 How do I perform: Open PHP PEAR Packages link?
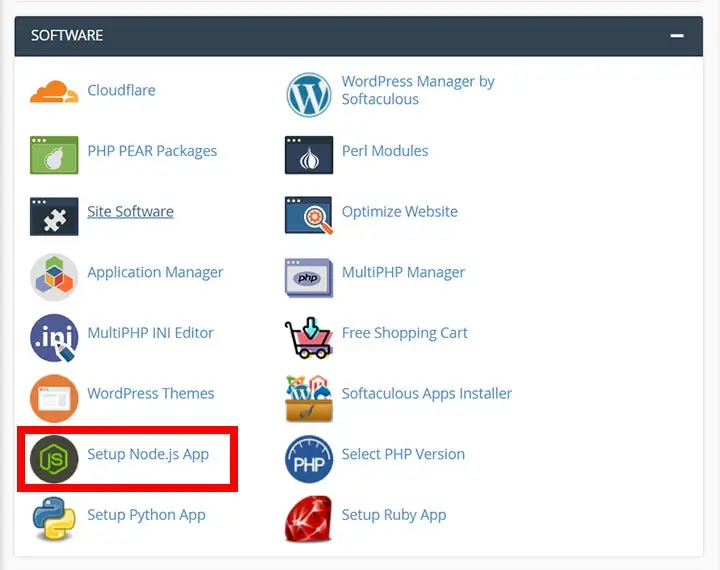(x=152, y=151)
